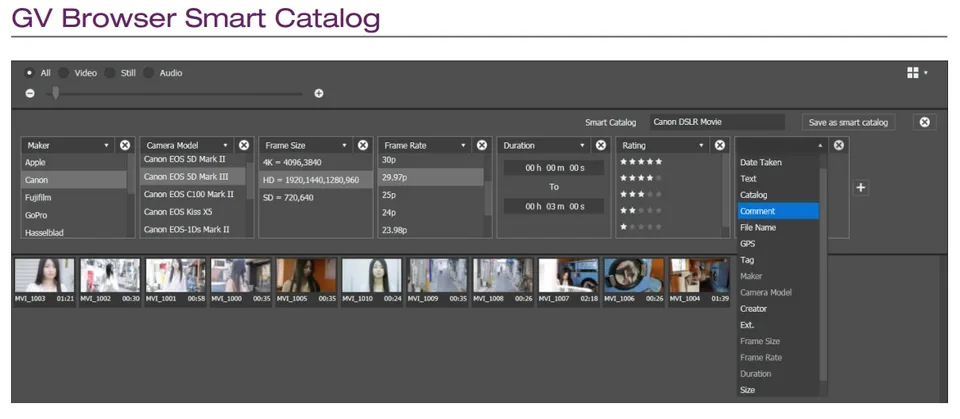Choose Comment from the filter list
The width and height of the screenshot is (960, 419).
[778, 211]
